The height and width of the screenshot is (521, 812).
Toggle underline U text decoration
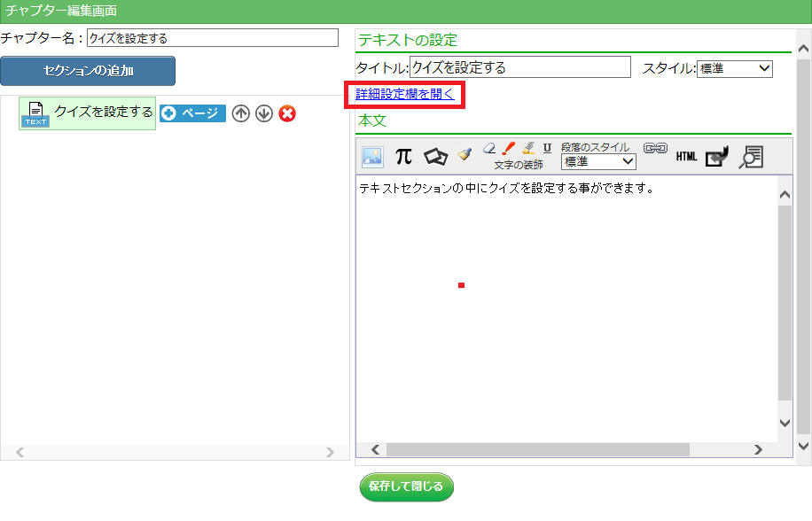point(547,149)
